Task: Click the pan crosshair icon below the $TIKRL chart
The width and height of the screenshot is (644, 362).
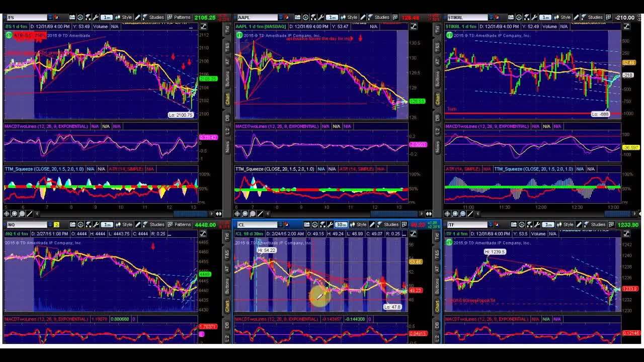Action: pos(447,214)
